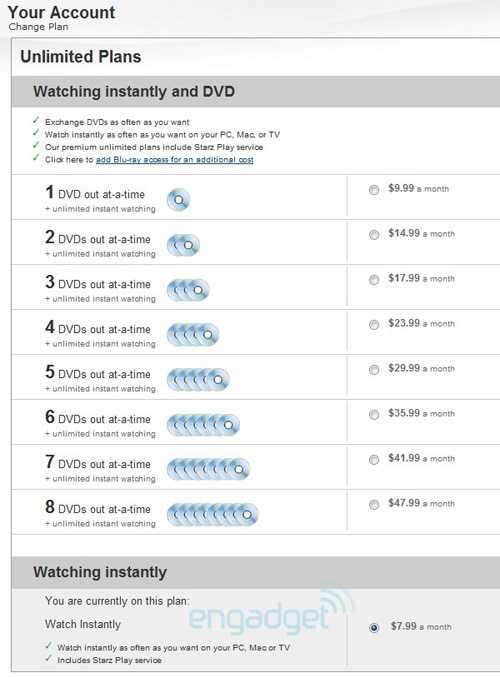Click the eight-disc DVD icon
This screenshot has height=678, width=500.
pos(213,515)
